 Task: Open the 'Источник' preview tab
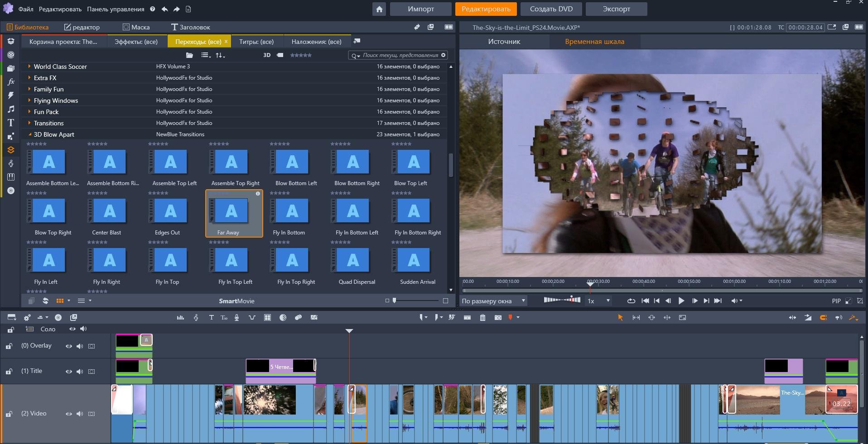(x=504, y=42)
